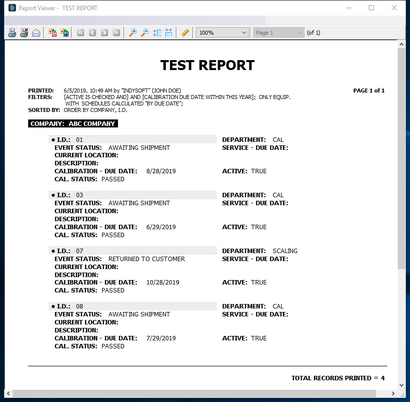The width and height of the screenshot is (410, 402).
Task: Click the Report Viewer app icon in title bar
Action: click(x=12, y=8)
